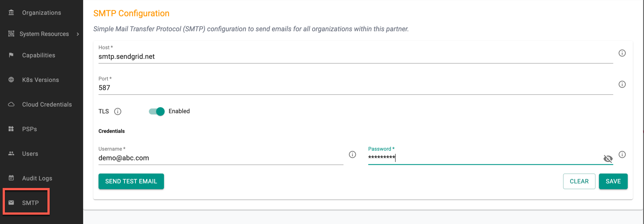Show password using the crossed eye icon
644x224 pixels.
[608, 159]
